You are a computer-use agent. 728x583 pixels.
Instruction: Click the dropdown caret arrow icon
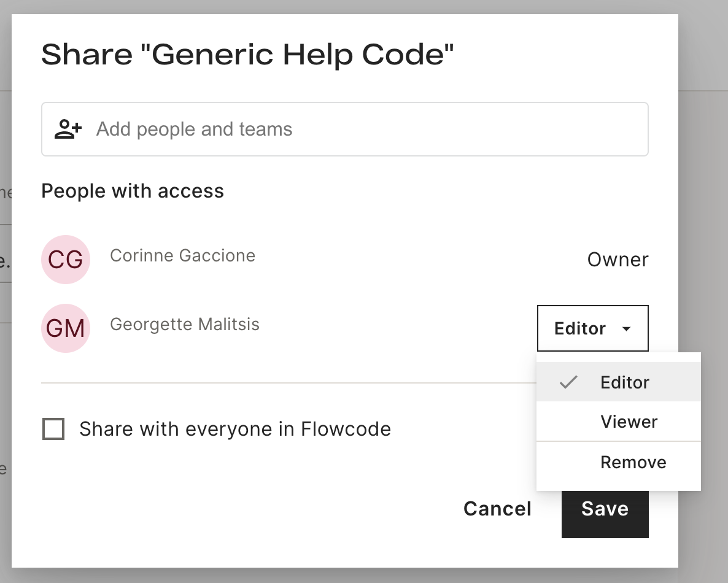click(626, 329)
